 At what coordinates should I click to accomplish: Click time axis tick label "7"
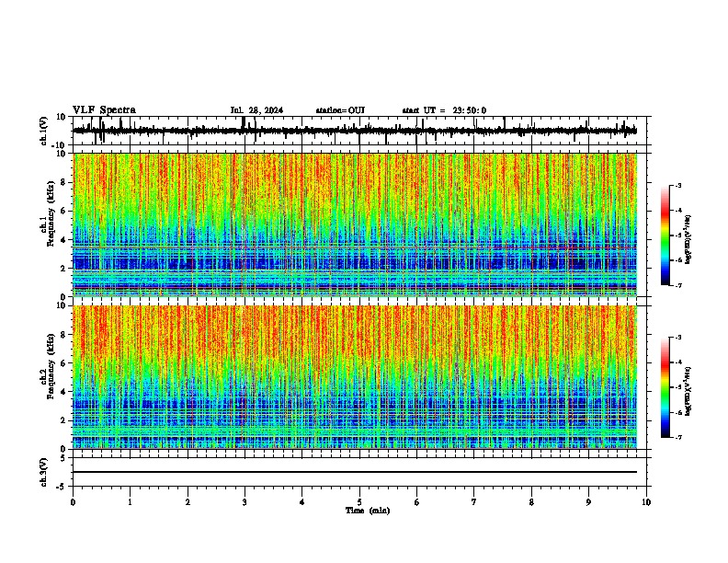[474, 501]
